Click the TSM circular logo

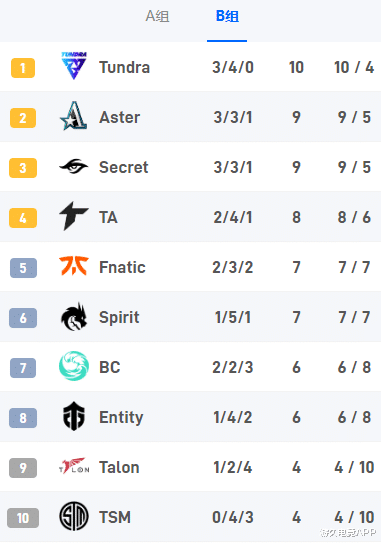[x=74, y=516]
